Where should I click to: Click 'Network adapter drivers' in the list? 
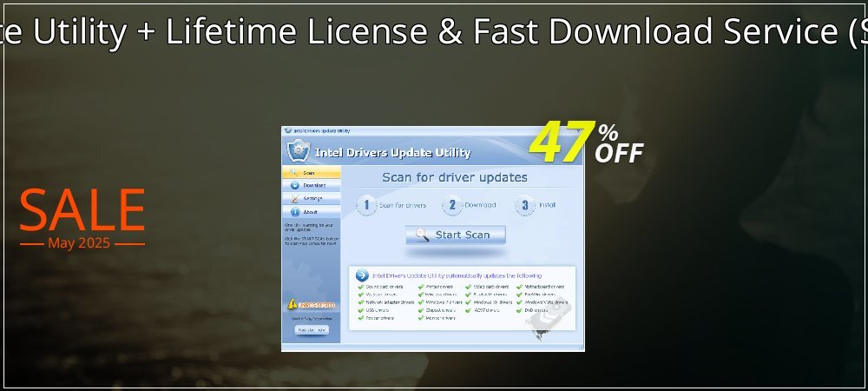[x=391, y=302]
